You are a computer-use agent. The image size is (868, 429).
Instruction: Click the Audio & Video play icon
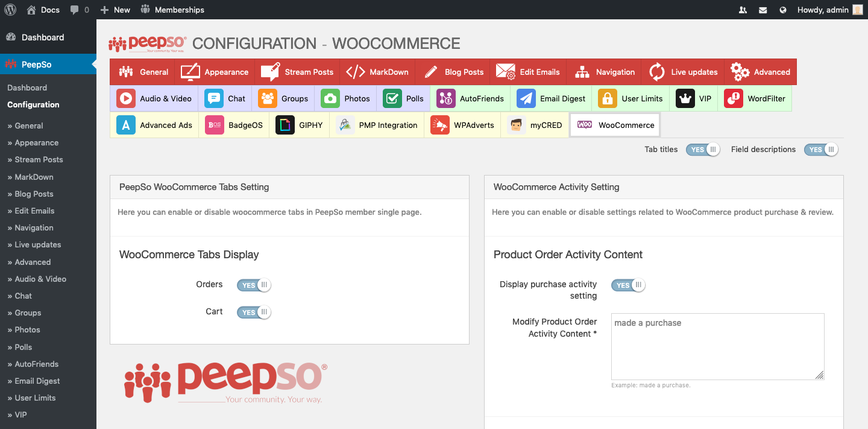point(126,98)
